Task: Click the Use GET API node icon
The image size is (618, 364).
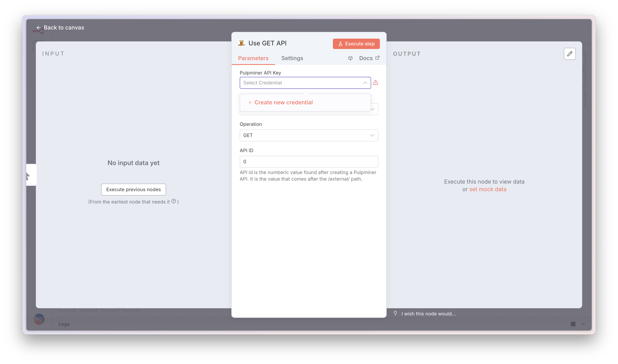Action: pos(242,43)
